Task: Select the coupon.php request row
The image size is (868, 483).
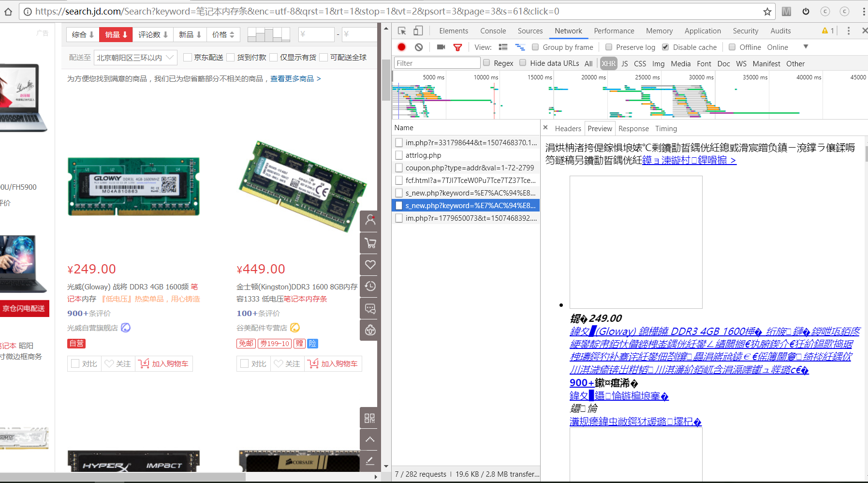Action: (x=466, y=167)
